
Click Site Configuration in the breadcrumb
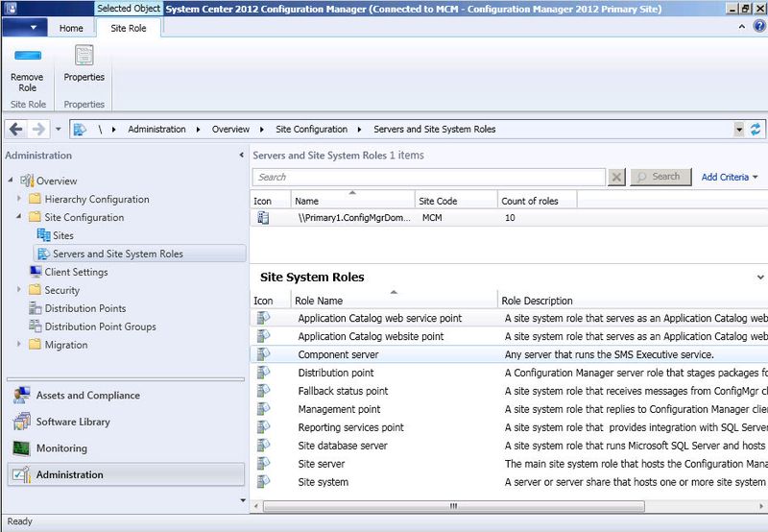coord(311,130)
